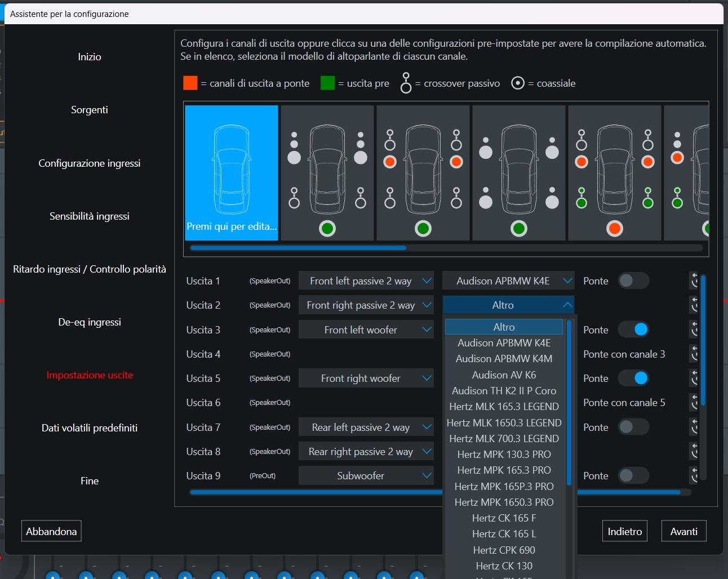This screenshot has width=728, height=579.
Task: Open 'Configurazione ingressi' step
Action: point(90,163)
